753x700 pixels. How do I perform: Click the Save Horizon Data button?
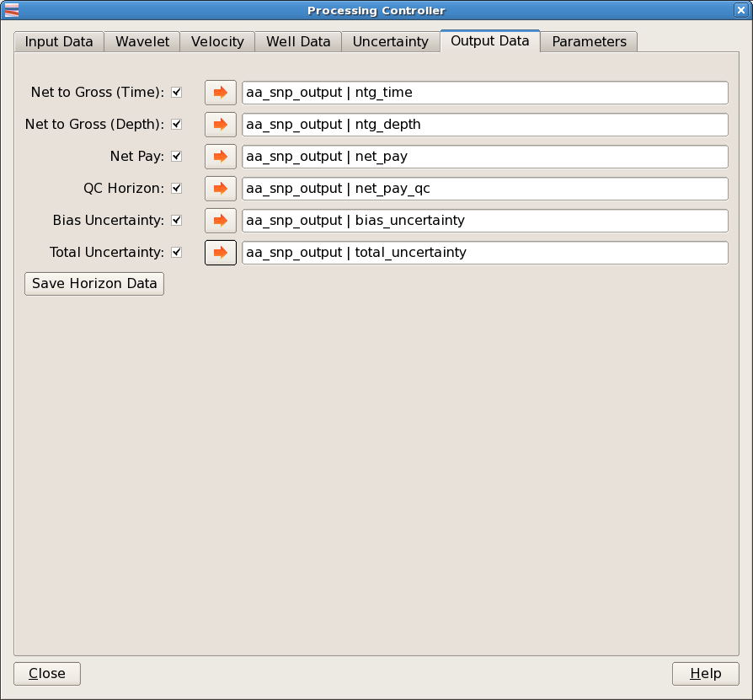point(94,284)
